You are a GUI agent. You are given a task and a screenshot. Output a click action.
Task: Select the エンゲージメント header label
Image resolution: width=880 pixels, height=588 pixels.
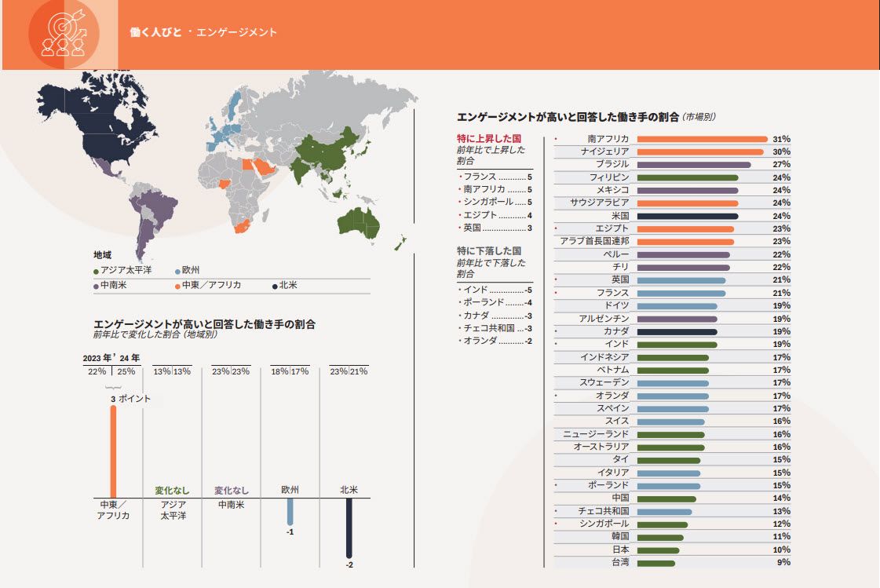tap(236, 32)
